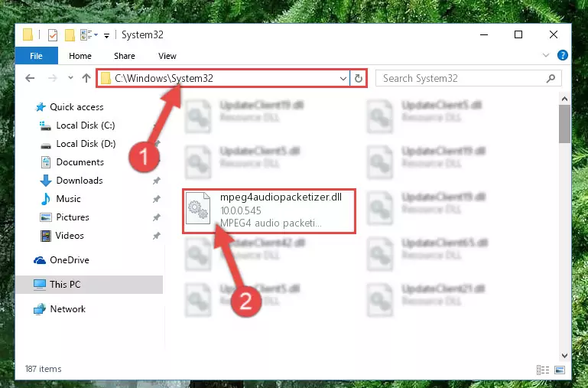This screenshot has height=388, width=588.
Task: Go back with the Back arrow
Action: (x=30, y=78)
